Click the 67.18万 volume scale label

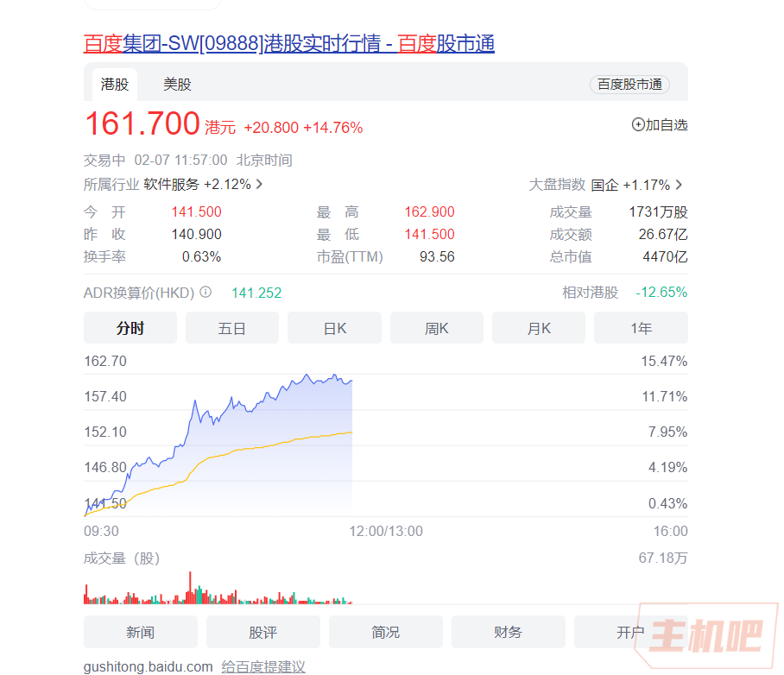663,558
